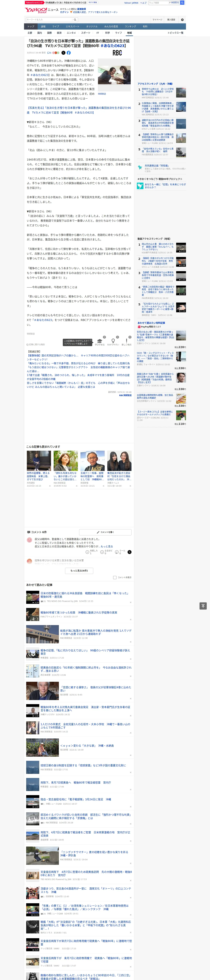The height and width of the screenshot is (980, 210).
Task: Open 船長が海に転落か 南大東島沖 article
Action: (x=95, y=632)
